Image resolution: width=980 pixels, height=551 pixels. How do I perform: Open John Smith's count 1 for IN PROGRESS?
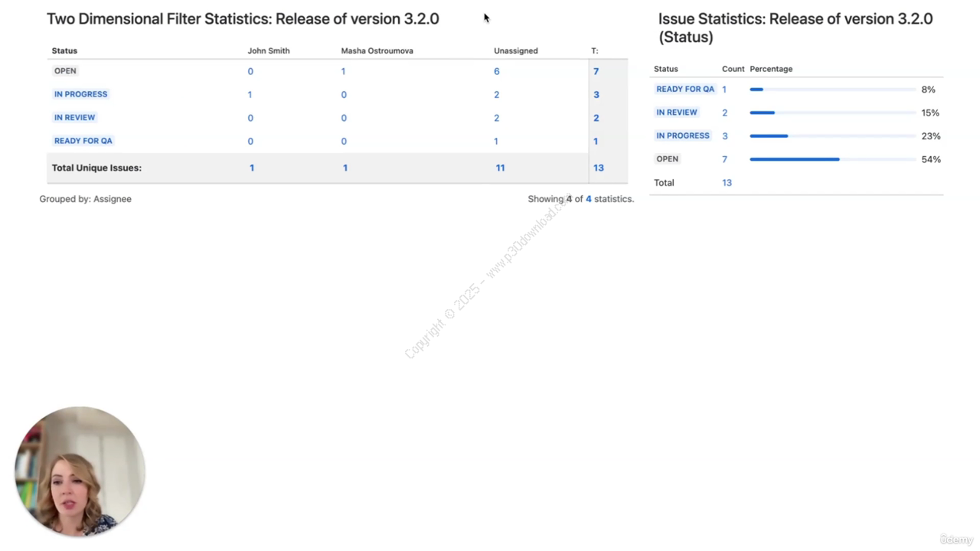pyautogui.click(x=250, y=95)
